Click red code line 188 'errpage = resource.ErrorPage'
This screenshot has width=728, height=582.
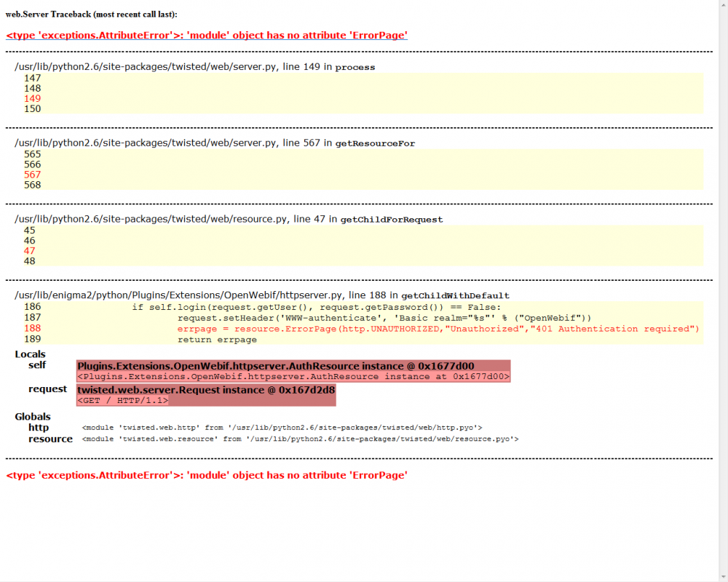(x=438, y=329)
